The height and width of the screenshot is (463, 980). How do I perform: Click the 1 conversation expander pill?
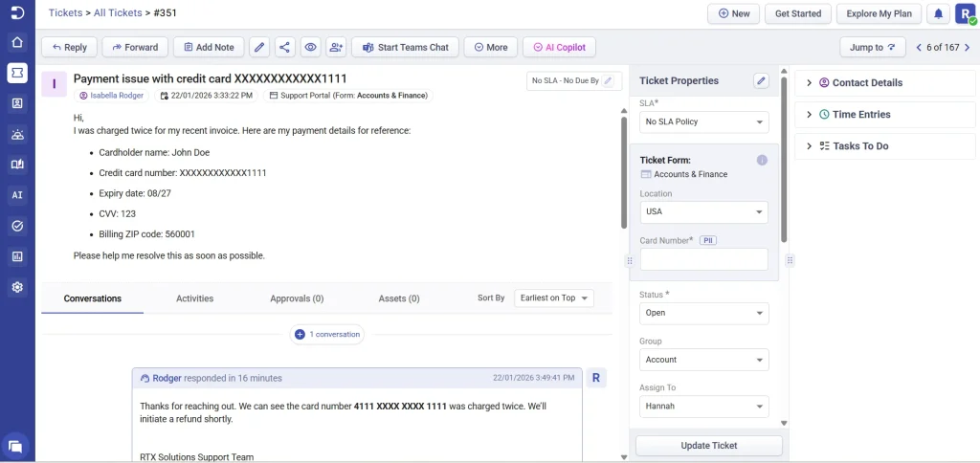pyautogui.click(x=327, y=334)
